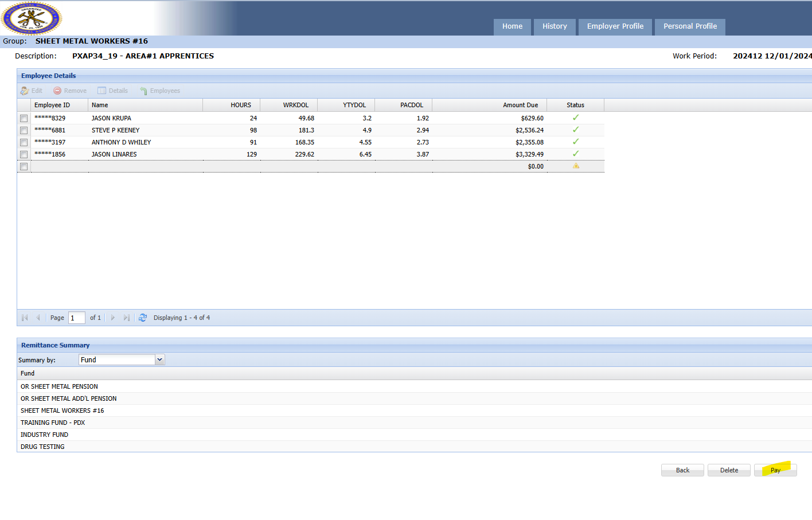Sort by Status column header
Viewport: 812px width, 520px height.
(576, 105)
